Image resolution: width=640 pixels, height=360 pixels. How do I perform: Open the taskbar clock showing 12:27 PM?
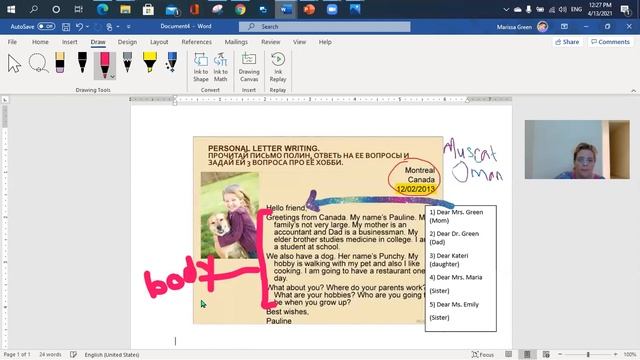click(x=600, y=9)
